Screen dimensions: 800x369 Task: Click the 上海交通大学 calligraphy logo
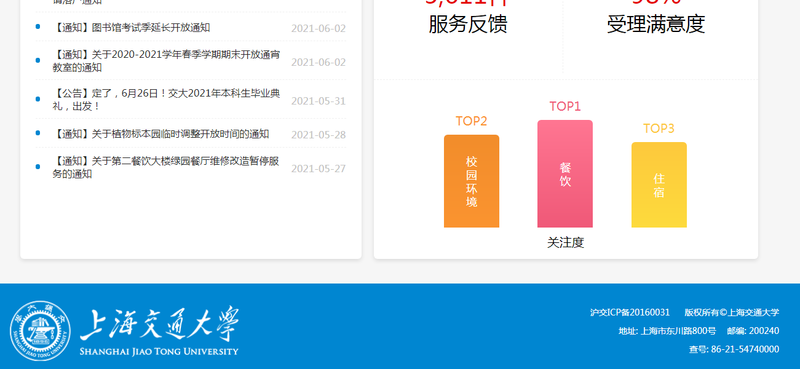pos(160,325)
